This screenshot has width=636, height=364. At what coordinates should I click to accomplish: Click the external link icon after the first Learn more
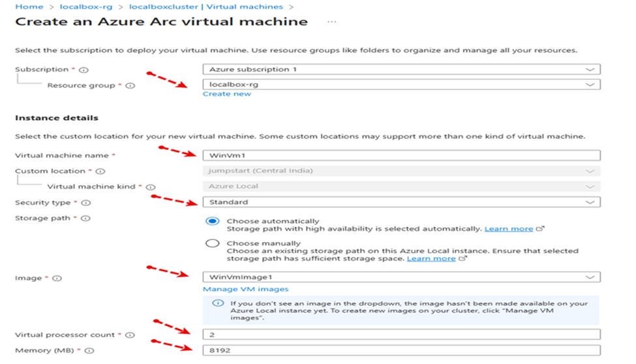pos(540,228)
